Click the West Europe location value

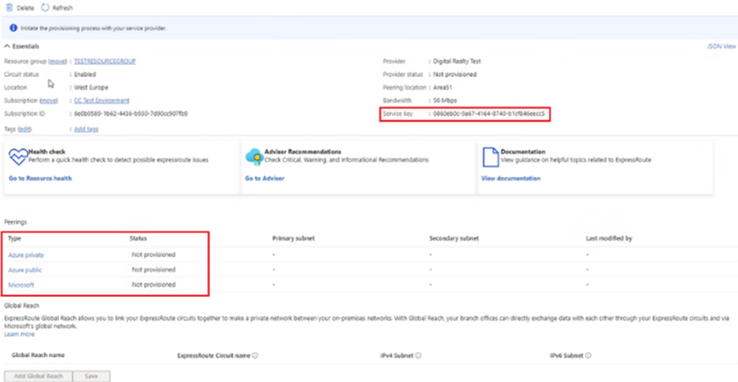91,88
